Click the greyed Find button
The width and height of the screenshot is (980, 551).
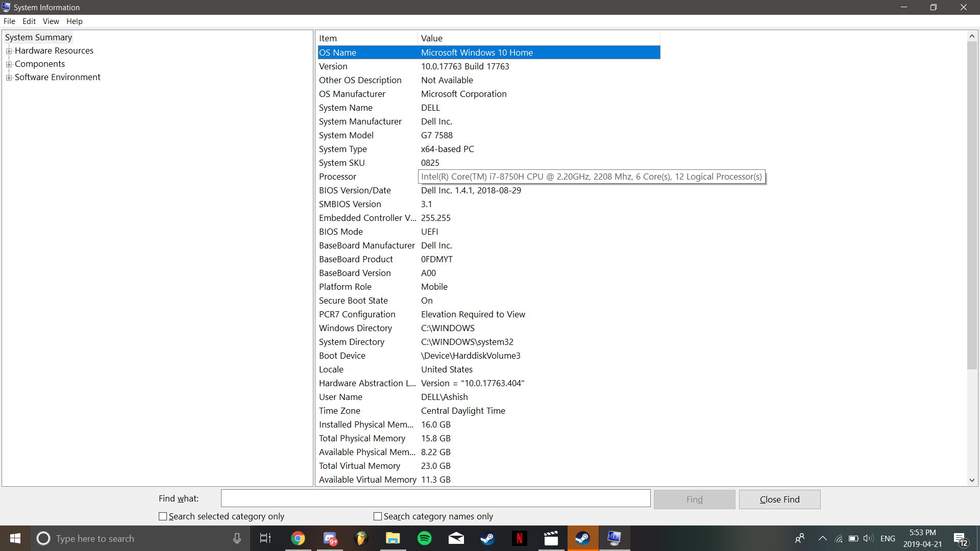(x=694, y=499)
